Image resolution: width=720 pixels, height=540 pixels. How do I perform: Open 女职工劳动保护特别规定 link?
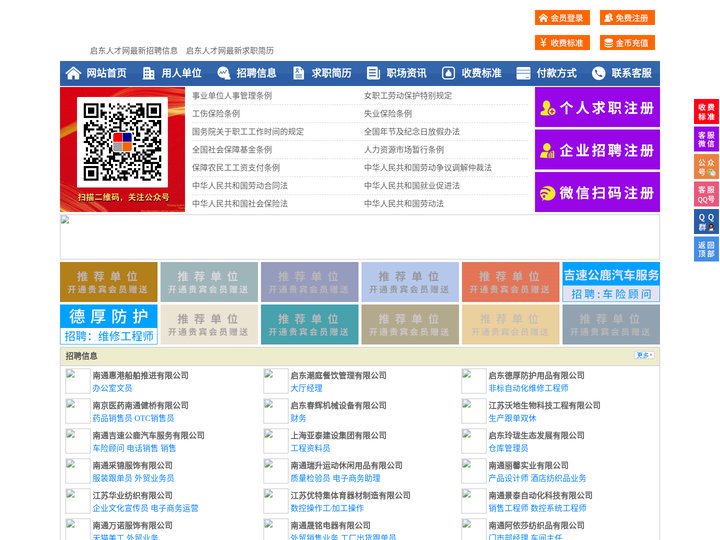[x=408, y=96]
